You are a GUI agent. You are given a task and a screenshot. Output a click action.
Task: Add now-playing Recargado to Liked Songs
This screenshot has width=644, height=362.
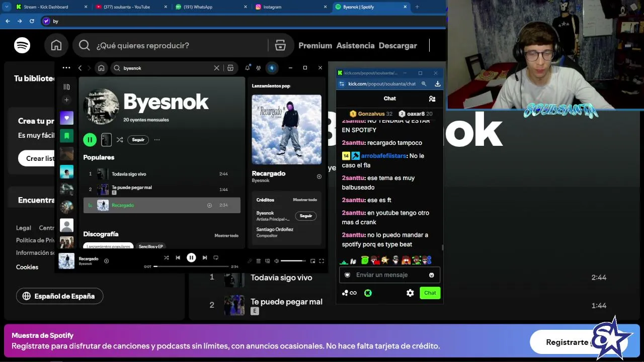(106, 261)
